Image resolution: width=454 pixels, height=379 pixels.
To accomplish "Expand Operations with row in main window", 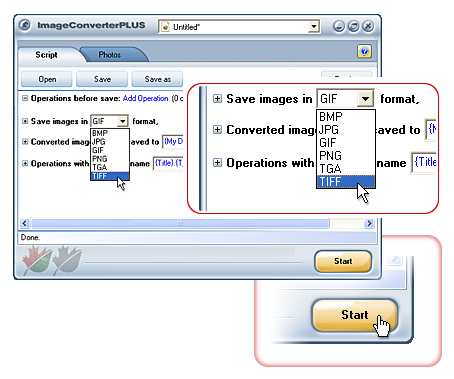I will (x=25, y=163).
